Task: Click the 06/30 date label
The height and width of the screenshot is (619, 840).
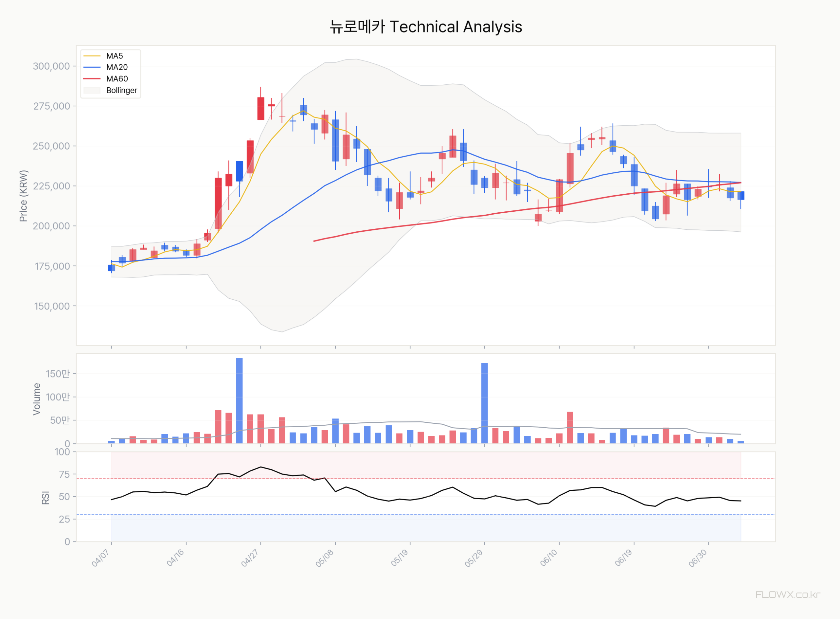Action: [698, 558]
